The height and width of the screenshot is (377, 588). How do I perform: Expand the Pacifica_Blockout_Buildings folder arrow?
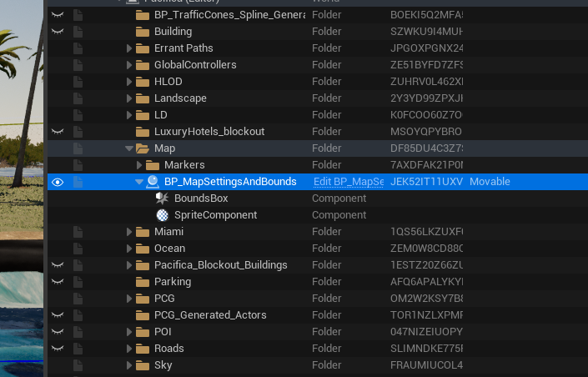tap(129, 265)
